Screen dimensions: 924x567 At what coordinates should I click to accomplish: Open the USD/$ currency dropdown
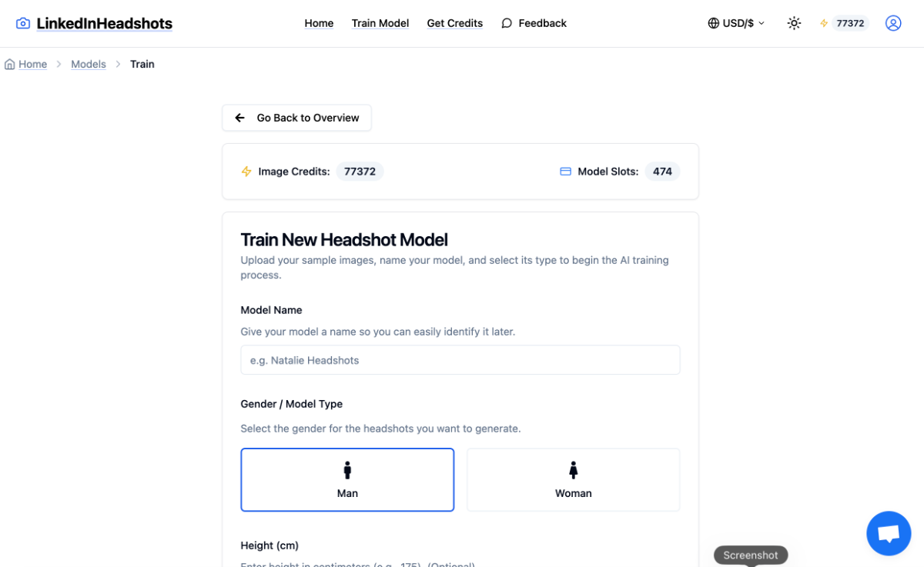[x=736, y=23]
